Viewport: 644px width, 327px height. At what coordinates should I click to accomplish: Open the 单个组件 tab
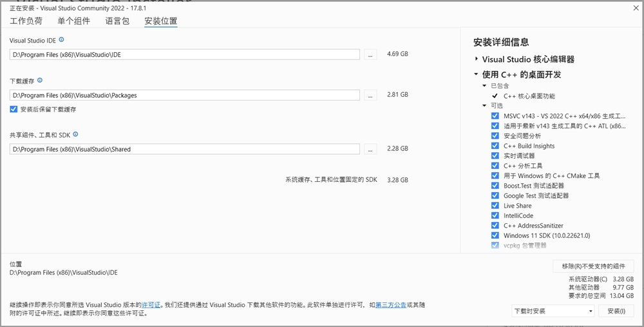[73, 21]
